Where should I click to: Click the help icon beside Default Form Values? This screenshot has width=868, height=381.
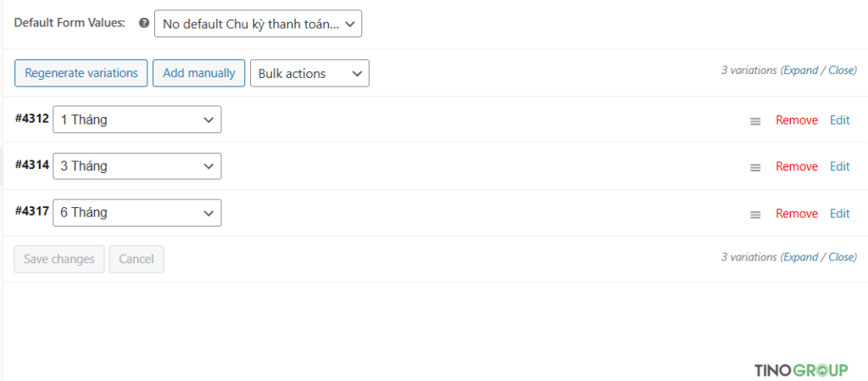(x=144, y=23)
